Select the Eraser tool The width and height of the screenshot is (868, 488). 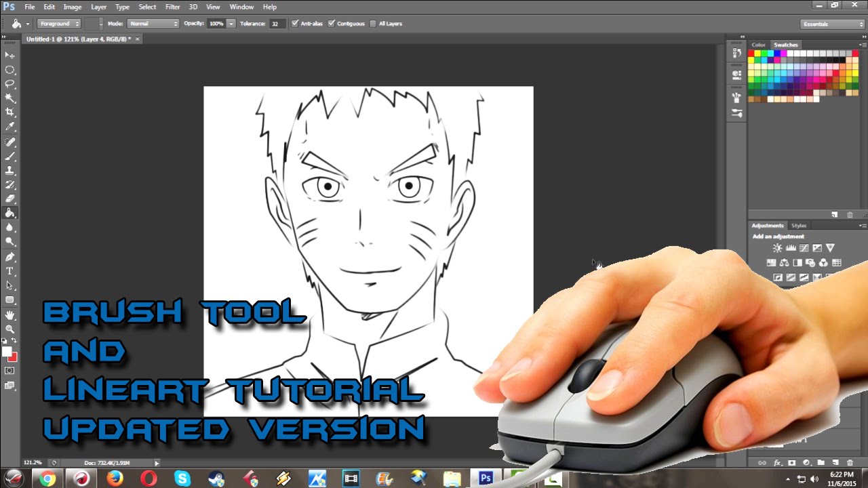click(x=9, y=199)
